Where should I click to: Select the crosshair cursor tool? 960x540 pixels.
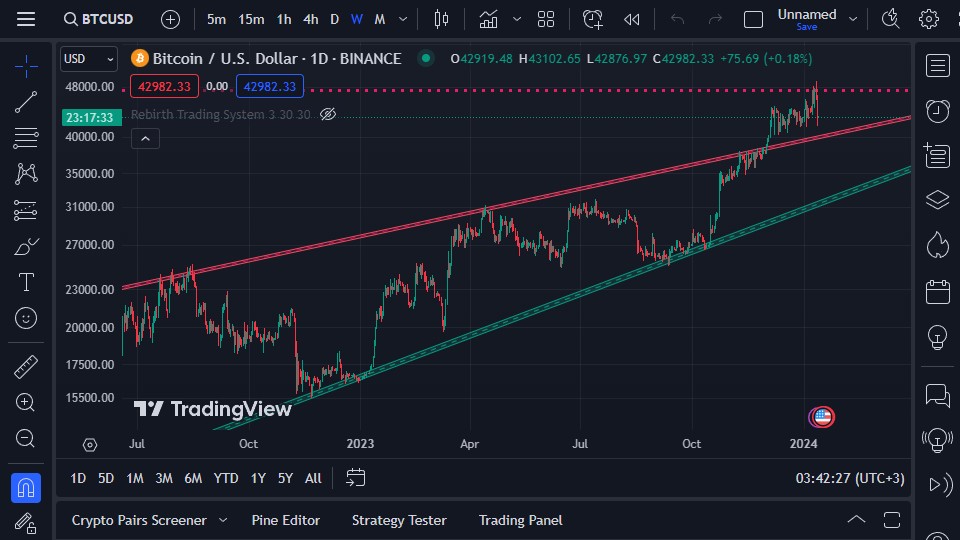26,66
